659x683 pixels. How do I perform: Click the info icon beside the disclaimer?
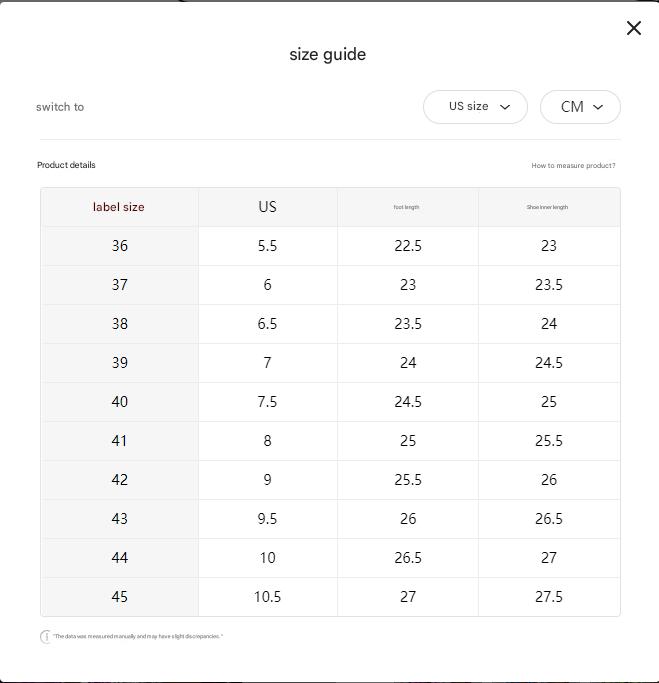[45, 636]
